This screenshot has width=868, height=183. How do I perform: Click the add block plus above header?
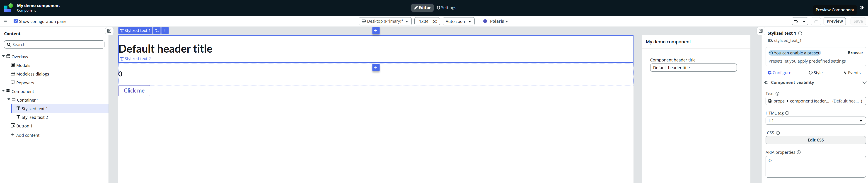coord(376,31)
